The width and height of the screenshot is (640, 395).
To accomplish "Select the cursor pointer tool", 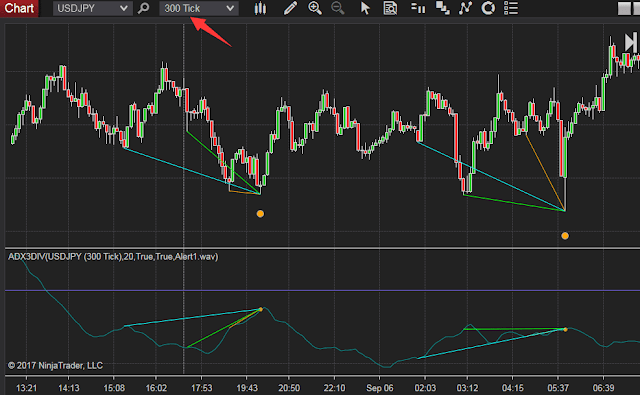I will 365,8.
